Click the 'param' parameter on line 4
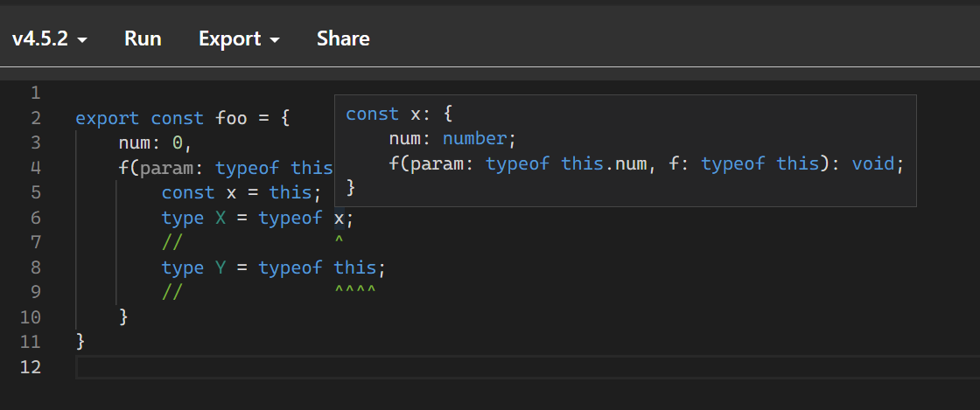 163,168
